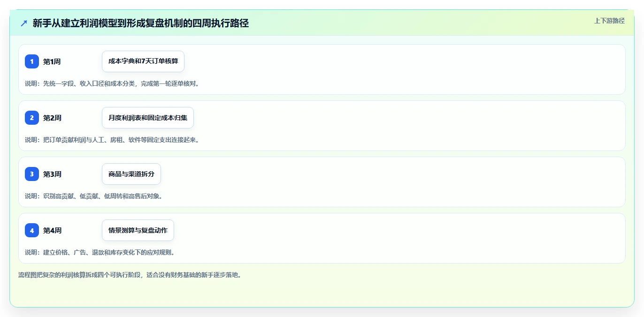Click the 上下游路径 label in header
Screen dimensions: 644x317
(x=609, y=21)
